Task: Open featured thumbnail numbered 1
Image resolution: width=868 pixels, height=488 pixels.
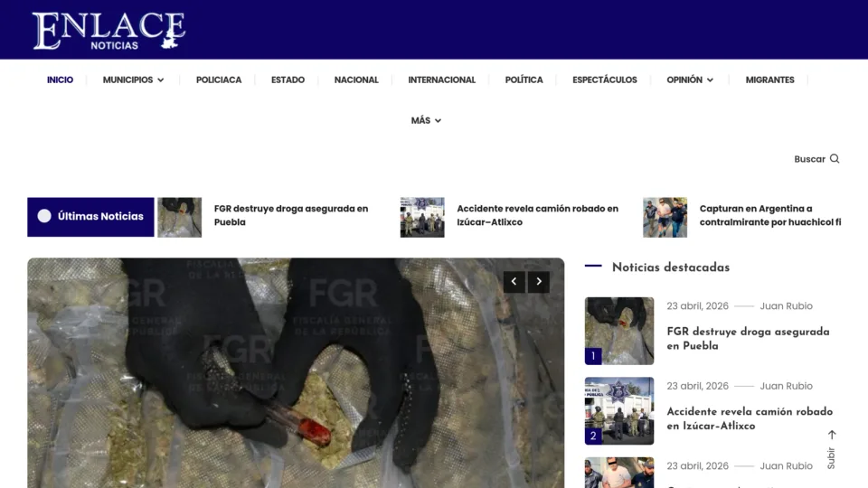Action: point(618,331)
